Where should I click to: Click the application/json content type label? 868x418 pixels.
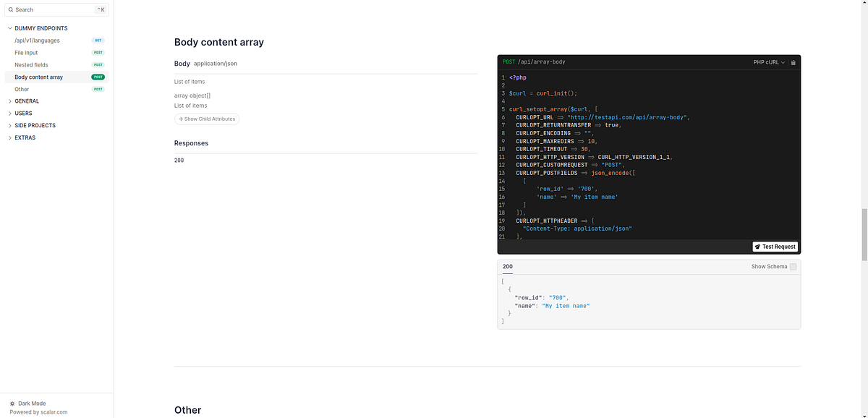pos(216,64)
